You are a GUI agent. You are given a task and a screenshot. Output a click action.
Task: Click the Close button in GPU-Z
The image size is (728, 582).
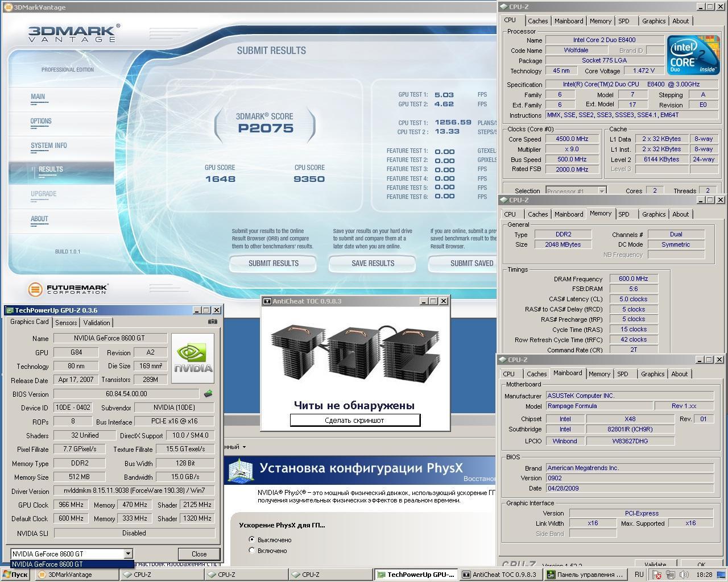click(x=199, y=554)
